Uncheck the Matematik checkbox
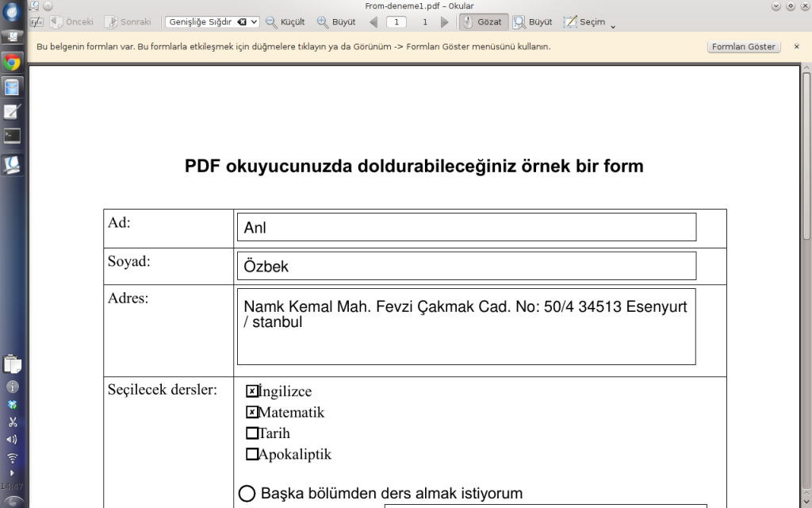 pyautogui.click(x=251, y=412)
